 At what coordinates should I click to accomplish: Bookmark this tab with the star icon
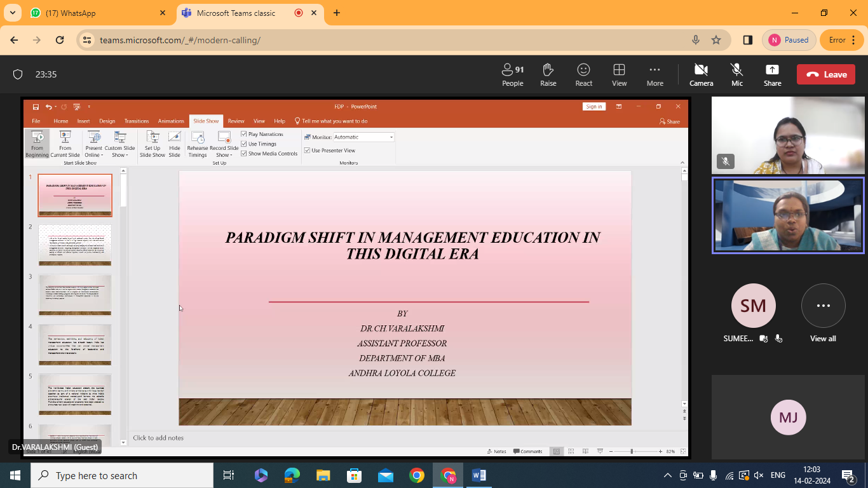tap(716, 40)
